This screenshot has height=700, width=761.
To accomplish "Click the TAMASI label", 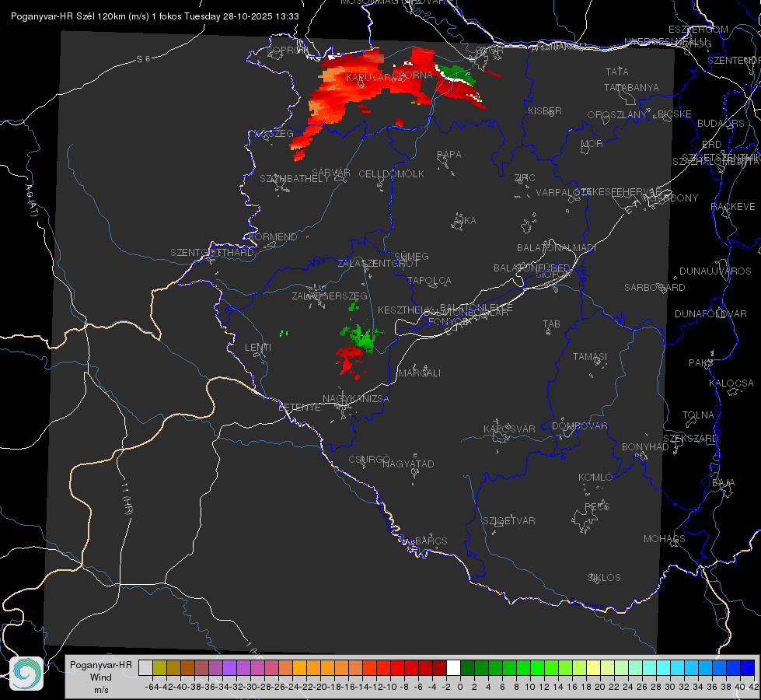I will pyautogui.click(x=590, y=357).
